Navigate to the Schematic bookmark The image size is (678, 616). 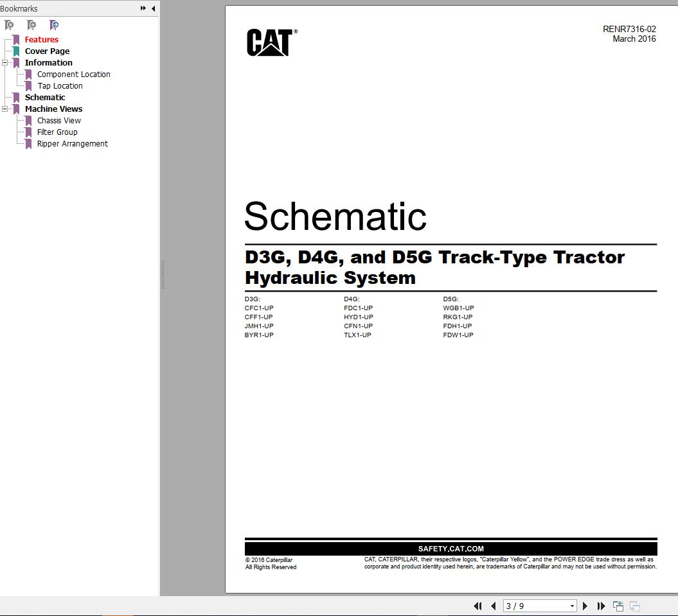point(45,97)
